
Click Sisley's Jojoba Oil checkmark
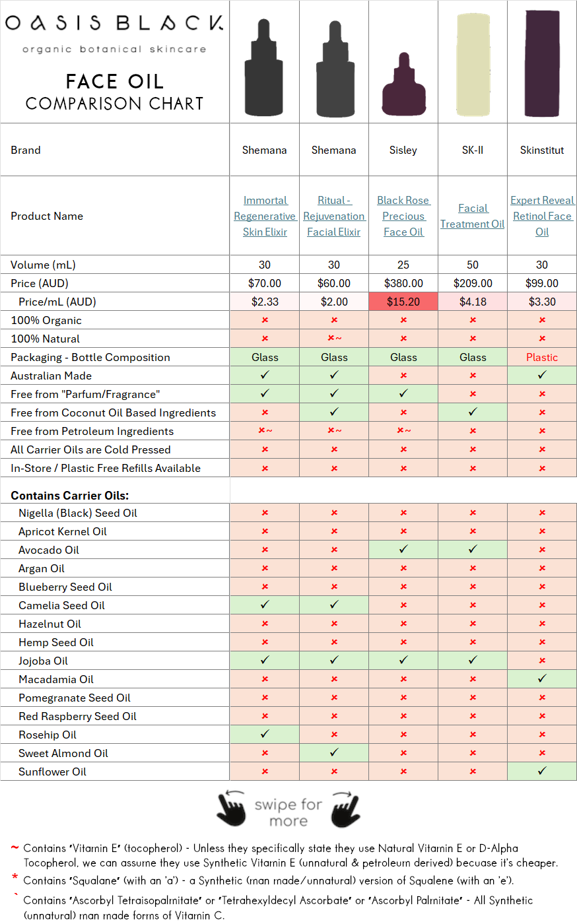(403, 660)
